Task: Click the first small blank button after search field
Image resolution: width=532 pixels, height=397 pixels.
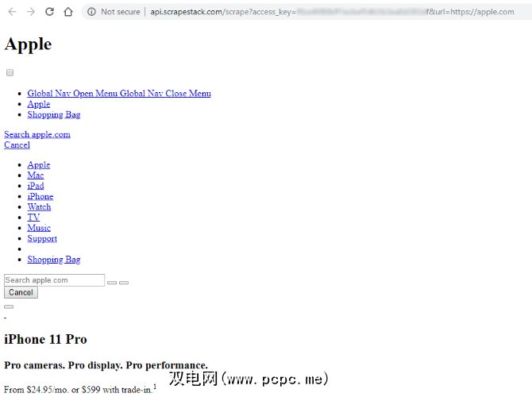Action: click(112, 283)
